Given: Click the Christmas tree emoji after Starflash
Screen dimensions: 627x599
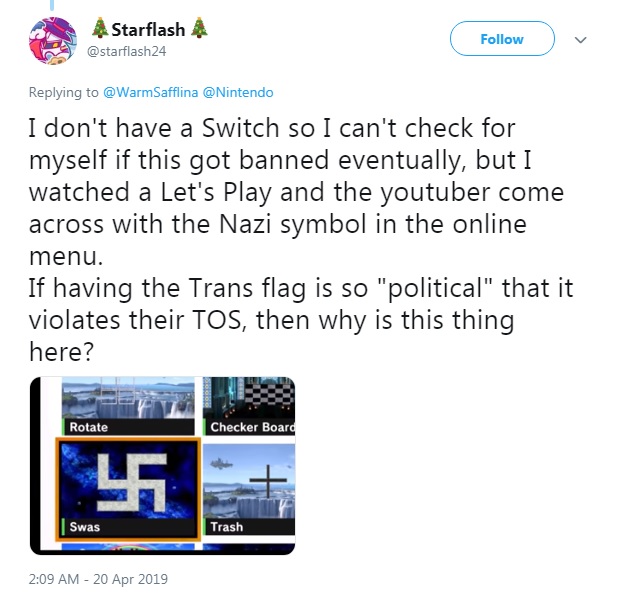Looking at the screenshot, I should (x=199, y=29).
